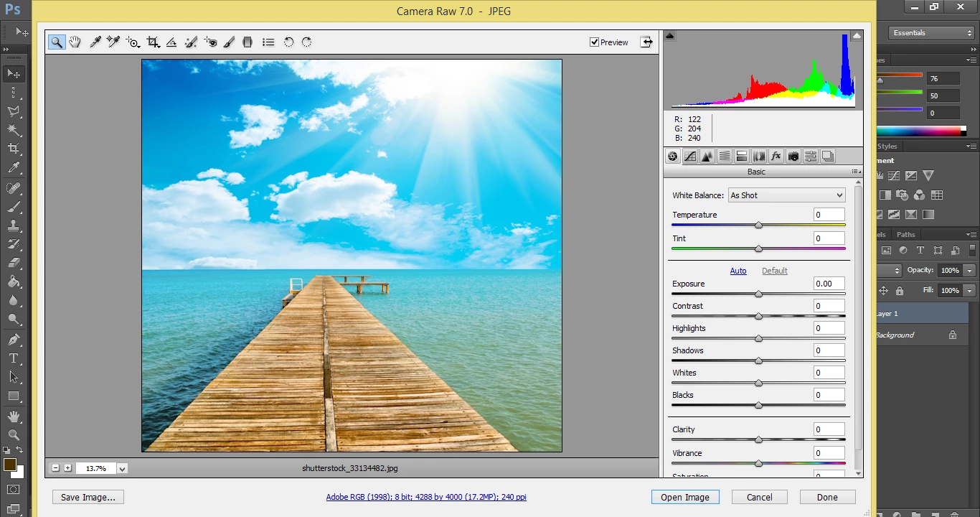Open Photoshop Color panel flyout menu
Viewport: 980px width, 517px height.
[972, 60]
